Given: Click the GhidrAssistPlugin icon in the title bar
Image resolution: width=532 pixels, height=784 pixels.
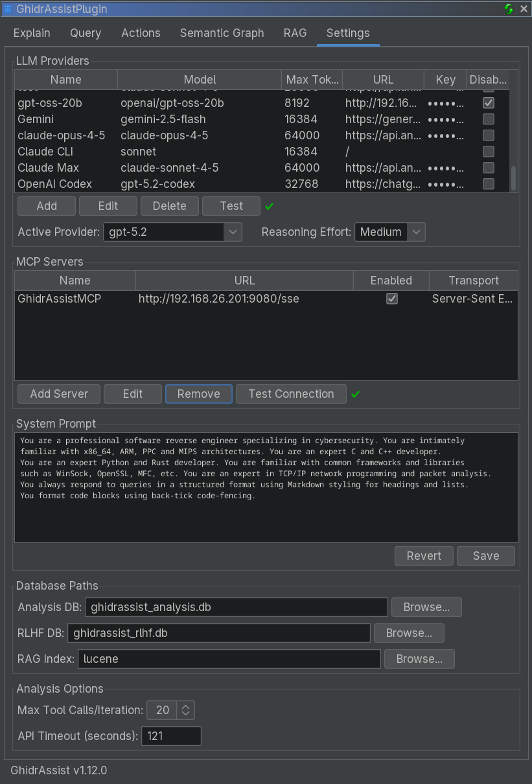Looking at the screenshot, I should (x=8, y=9).
